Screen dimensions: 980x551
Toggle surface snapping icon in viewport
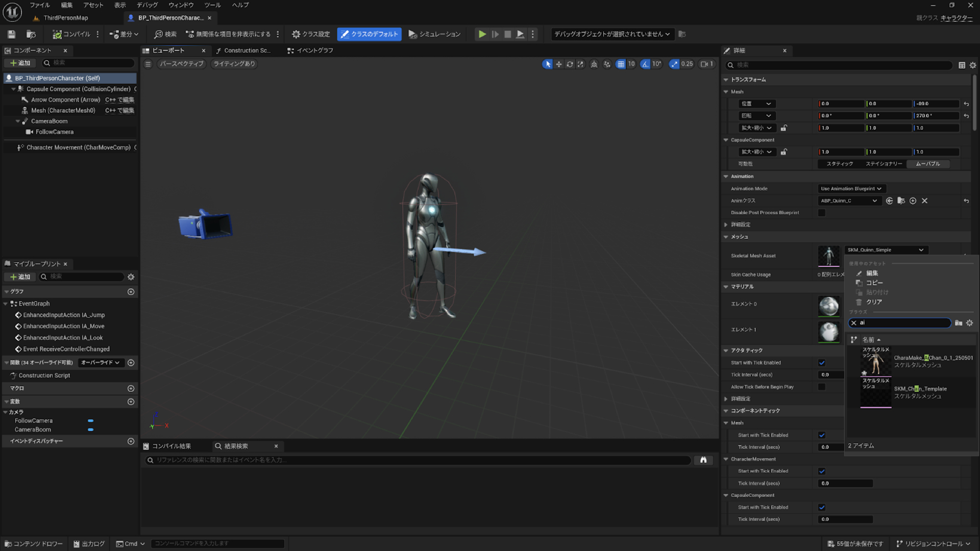click(607, 64)
